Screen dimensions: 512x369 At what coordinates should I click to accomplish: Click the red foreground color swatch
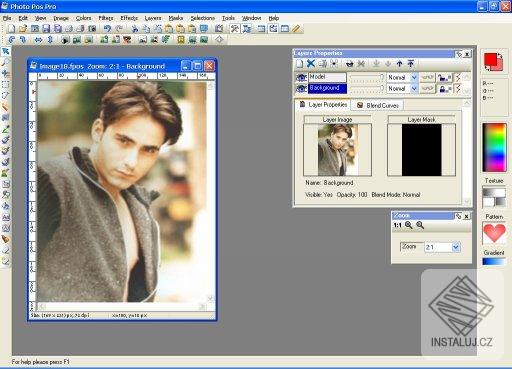coord(491,60)
